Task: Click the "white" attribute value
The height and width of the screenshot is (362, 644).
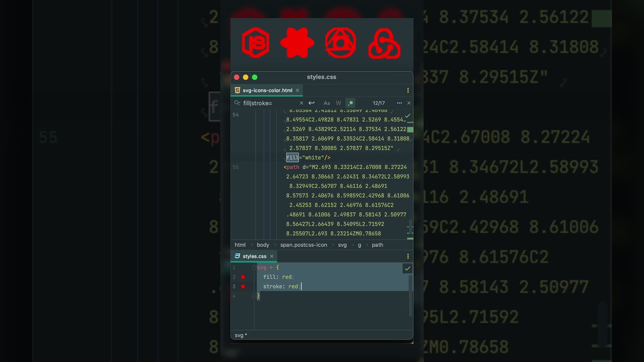Action: pyautogui.click(x=313, y=158)
